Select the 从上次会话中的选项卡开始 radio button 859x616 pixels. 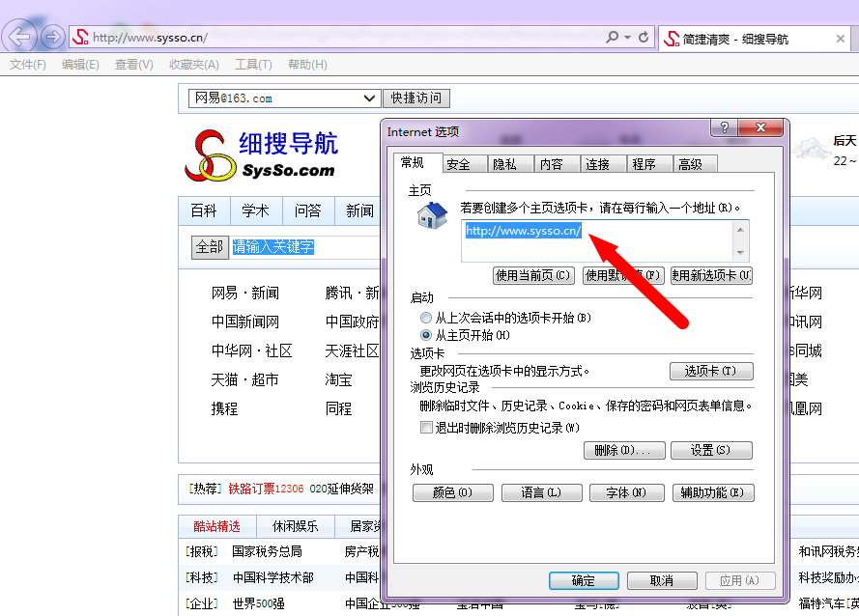click(426, 318)
